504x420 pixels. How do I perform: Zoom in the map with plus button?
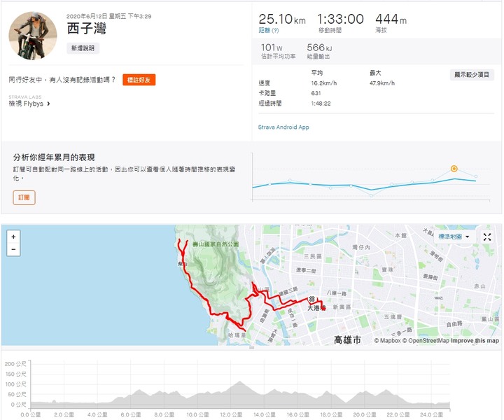click(x=13, y=237)
